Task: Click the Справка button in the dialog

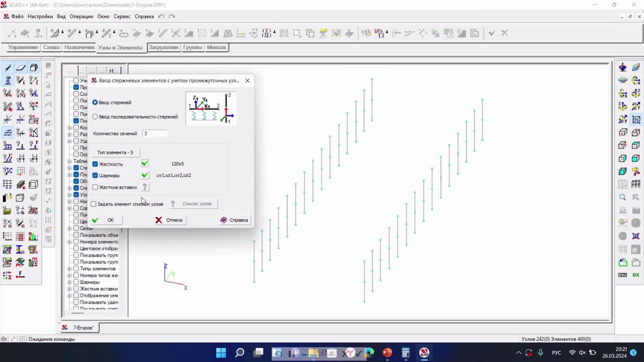Action: 234,220
